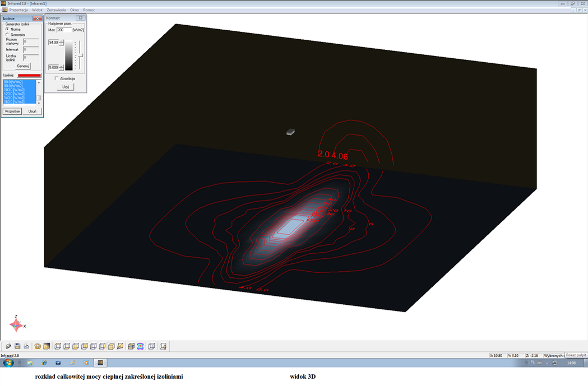Select the layered box section icon

click(x=131, y=346)
